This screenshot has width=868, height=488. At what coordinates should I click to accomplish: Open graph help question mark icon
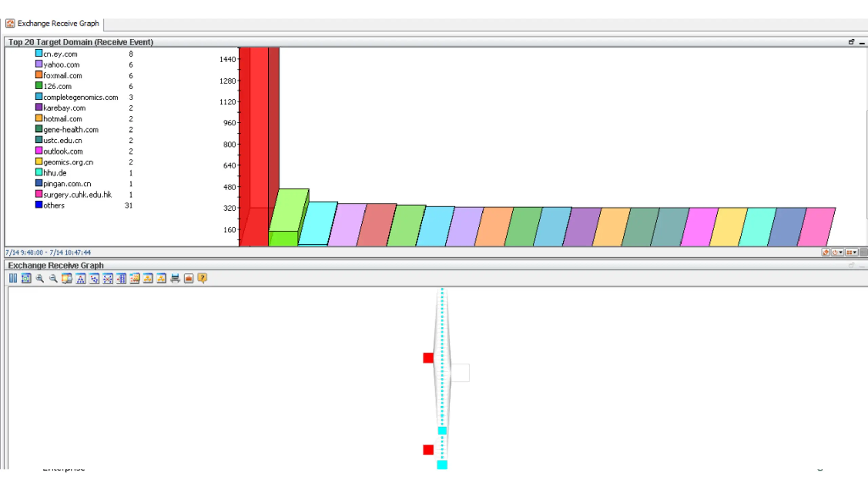202,279
